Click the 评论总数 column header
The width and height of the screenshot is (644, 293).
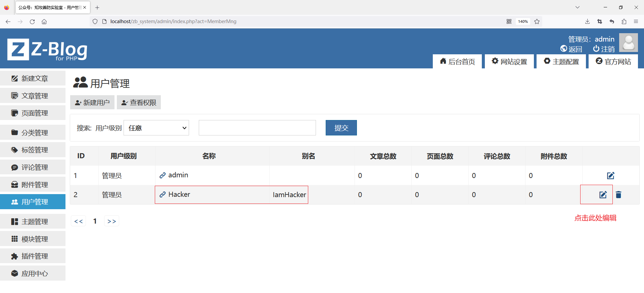[497, 156]
